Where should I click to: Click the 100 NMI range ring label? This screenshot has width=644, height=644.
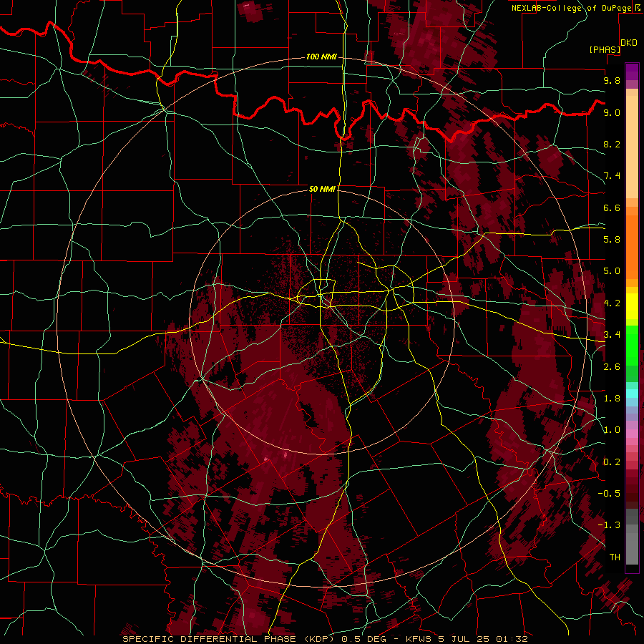click(321, 57)
